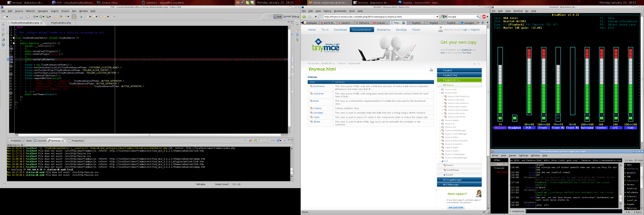Click the XChat message input field

coord(574,211)
